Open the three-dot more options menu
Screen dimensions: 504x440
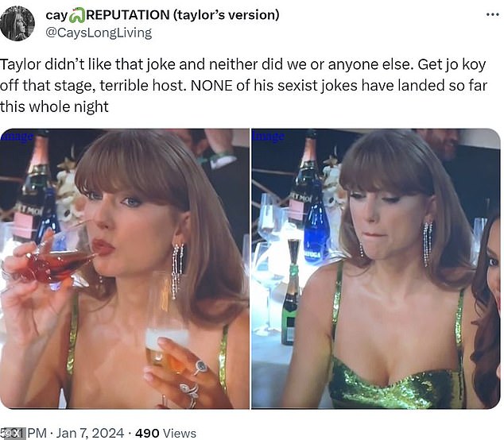pyautogui.click(x=487, y=15)
